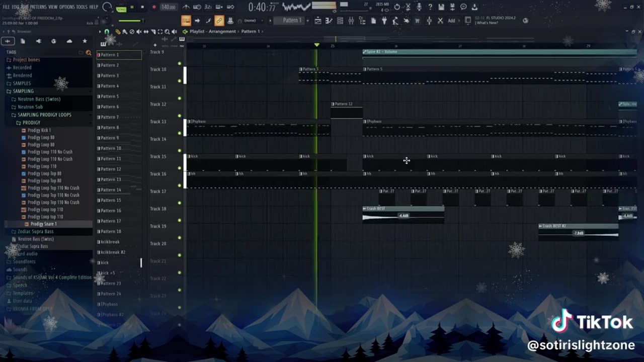
Task: Select the playlist Mute tool
Action: tap(138, 31)
